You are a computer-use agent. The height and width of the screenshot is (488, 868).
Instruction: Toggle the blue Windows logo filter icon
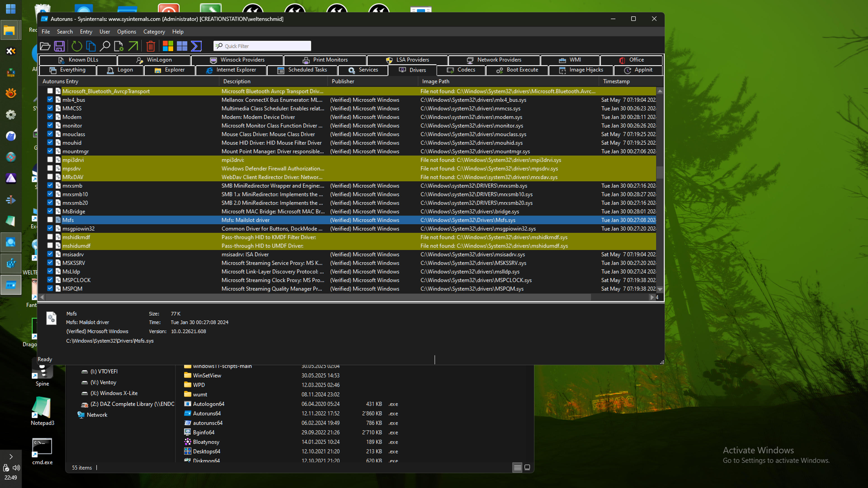click(182, 46)
